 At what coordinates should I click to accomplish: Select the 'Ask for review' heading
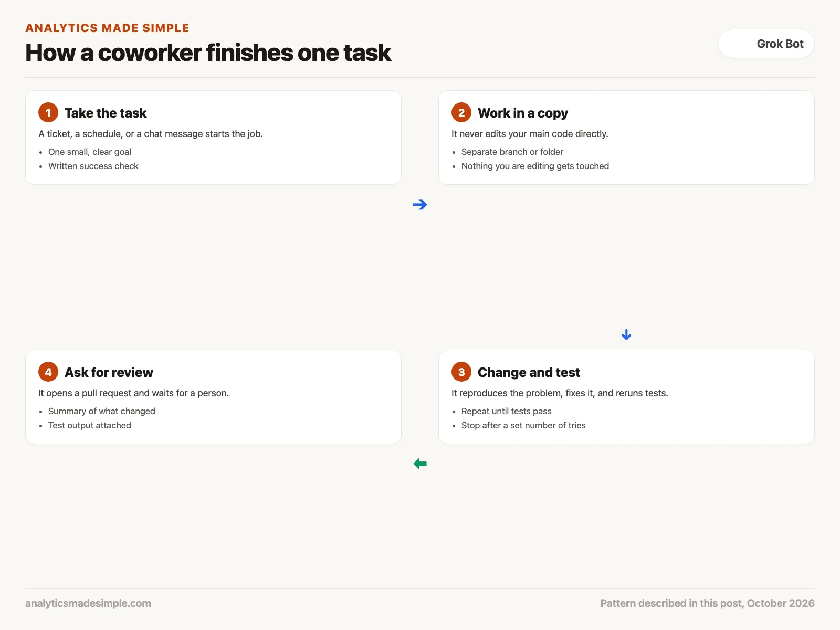click(109, 372)
